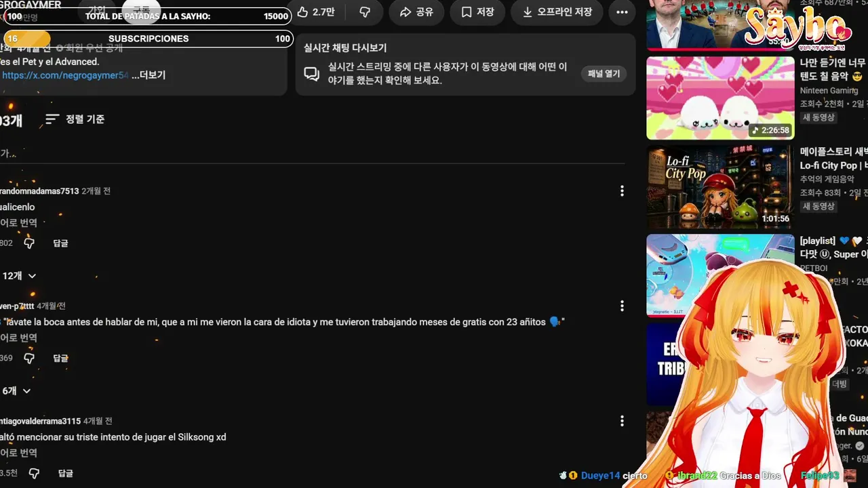Click the 새 동영상 badge under Ninteen Gaming
The image size is (868, 488).
click(x=818, y=117)
